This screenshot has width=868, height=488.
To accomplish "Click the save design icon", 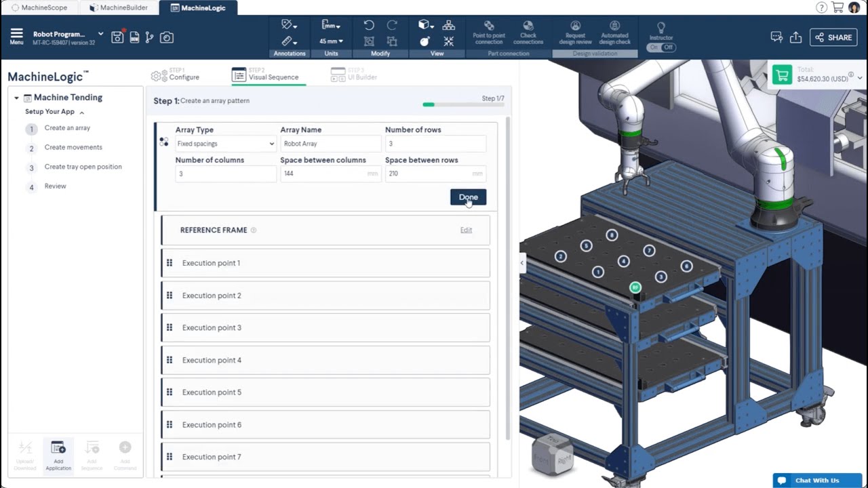I will [x=117, y=37].
